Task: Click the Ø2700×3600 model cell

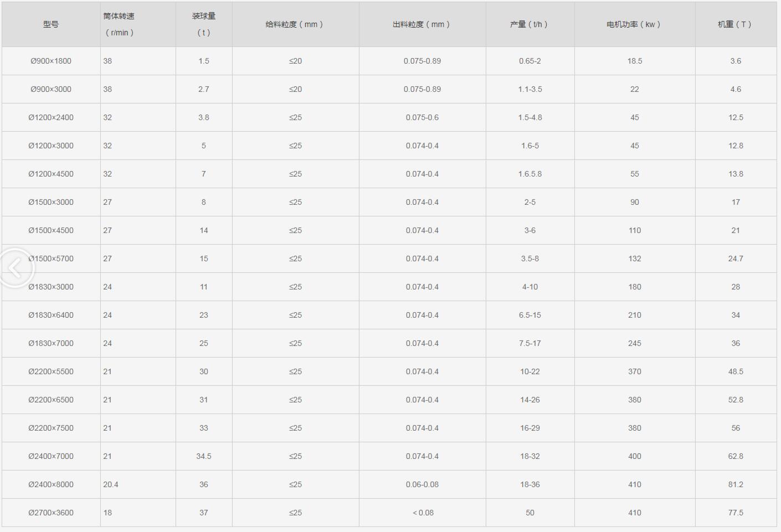Action: 51,513
